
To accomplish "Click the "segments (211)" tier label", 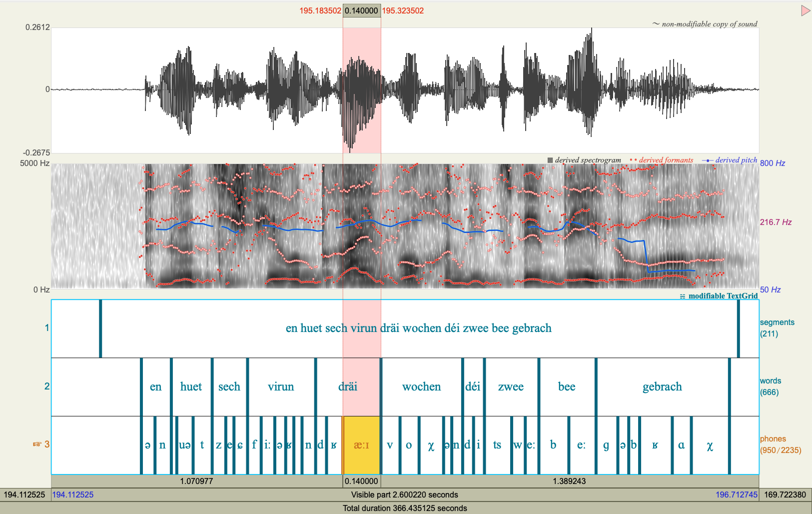I will (777, 328).
